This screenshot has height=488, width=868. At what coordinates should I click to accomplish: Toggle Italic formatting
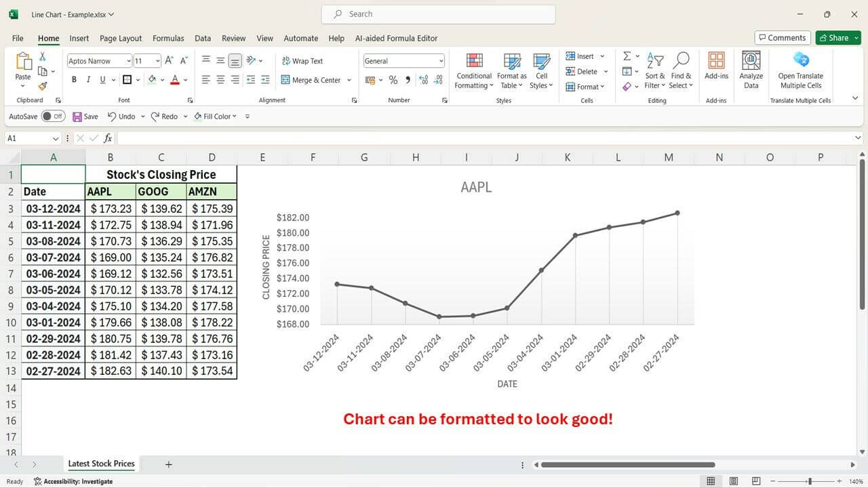coord(88,80)
